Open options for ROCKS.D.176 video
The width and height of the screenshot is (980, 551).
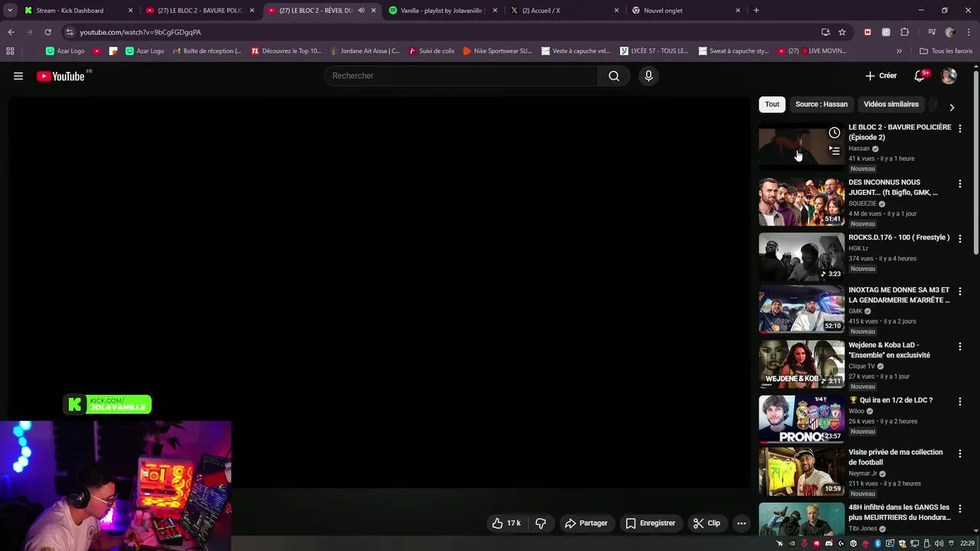click(959, 239)
